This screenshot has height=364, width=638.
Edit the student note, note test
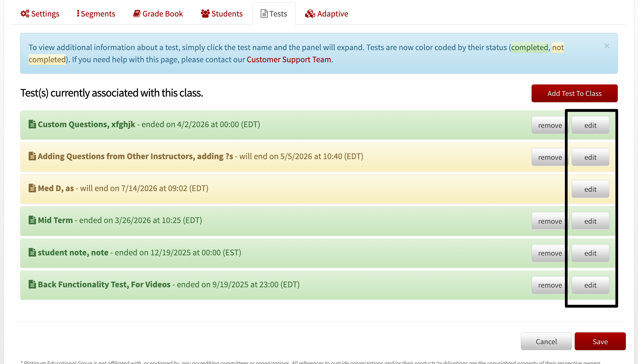click(x=590, y=253)
